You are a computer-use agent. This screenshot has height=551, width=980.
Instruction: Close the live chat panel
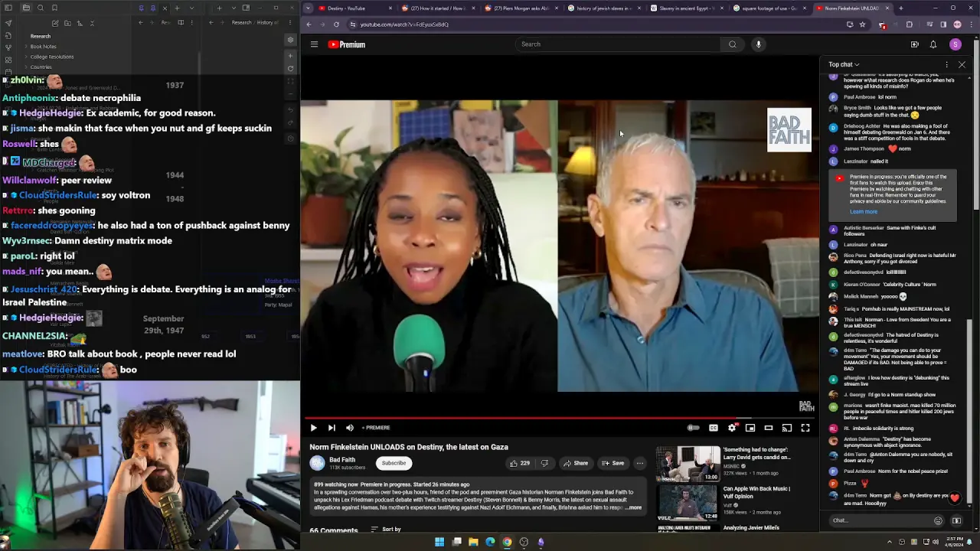(x=962, y=65)
